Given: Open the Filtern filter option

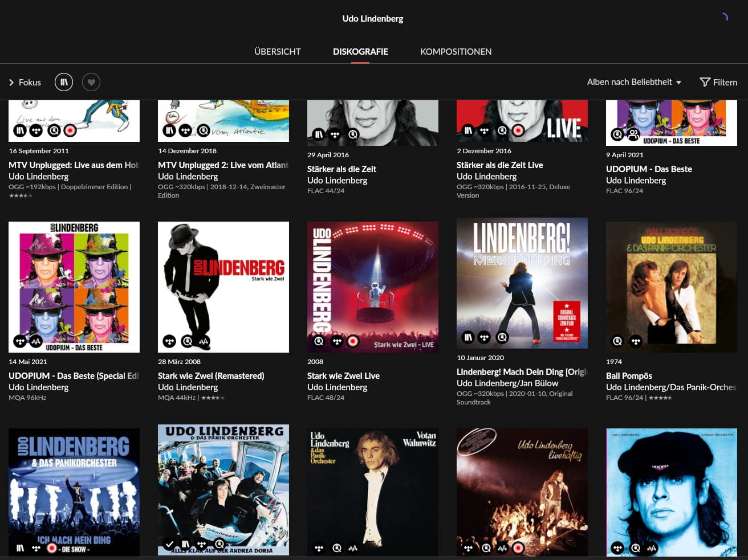Looking at the screenshot, I should click(718, 82).
